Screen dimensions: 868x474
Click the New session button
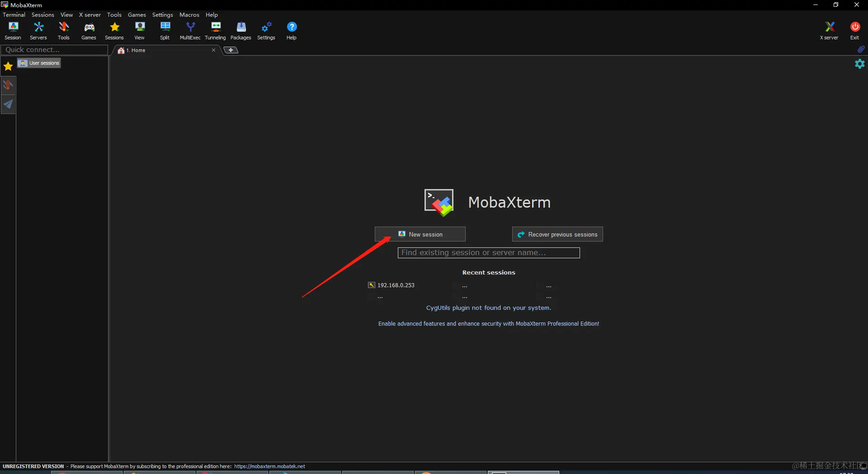point(420,234)
